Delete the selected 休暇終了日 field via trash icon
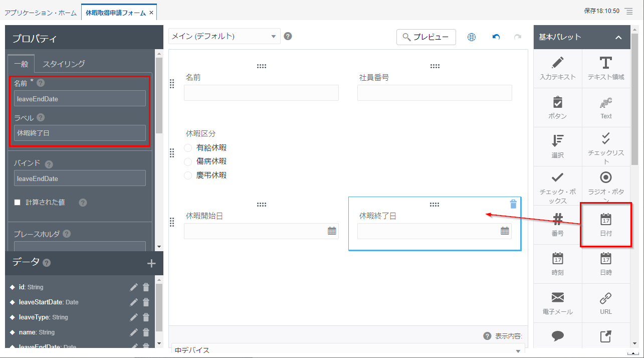 [x=513, y=204]
